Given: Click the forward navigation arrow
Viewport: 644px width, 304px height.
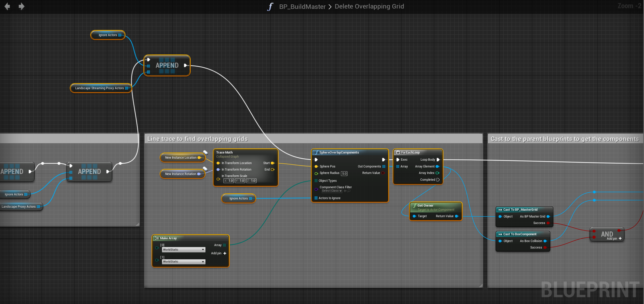Looking at the screenshot, I should 21,6.
